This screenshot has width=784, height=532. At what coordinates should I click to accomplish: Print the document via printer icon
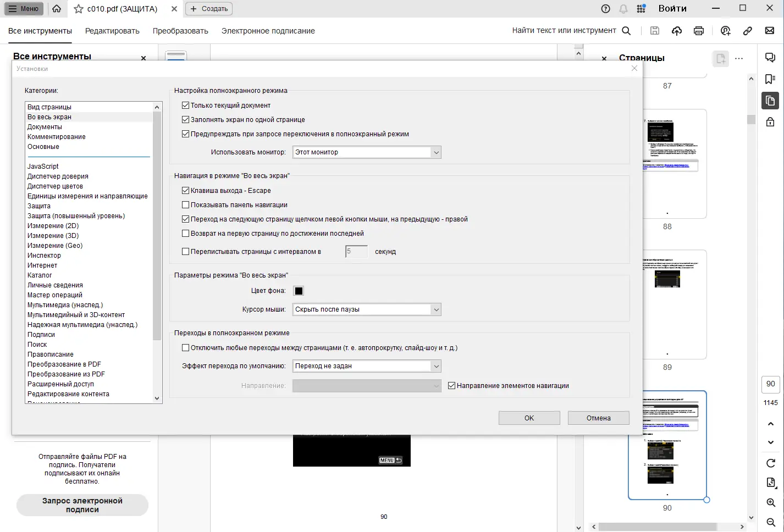[698, 31]
